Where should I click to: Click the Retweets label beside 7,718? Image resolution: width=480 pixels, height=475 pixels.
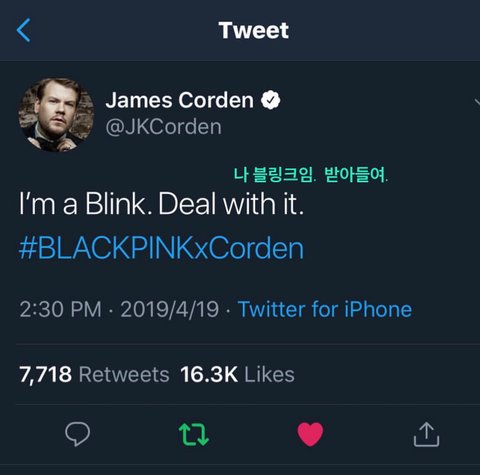tap(124, 374)
